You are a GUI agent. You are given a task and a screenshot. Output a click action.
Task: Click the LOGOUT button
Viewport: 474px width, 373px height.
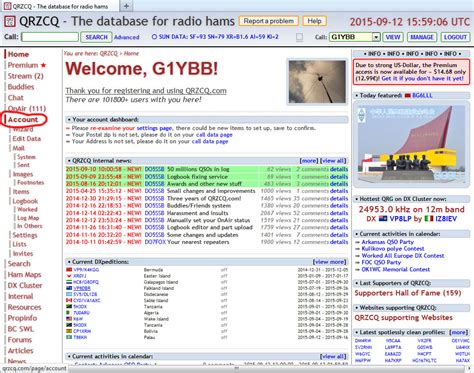(455, 37)
